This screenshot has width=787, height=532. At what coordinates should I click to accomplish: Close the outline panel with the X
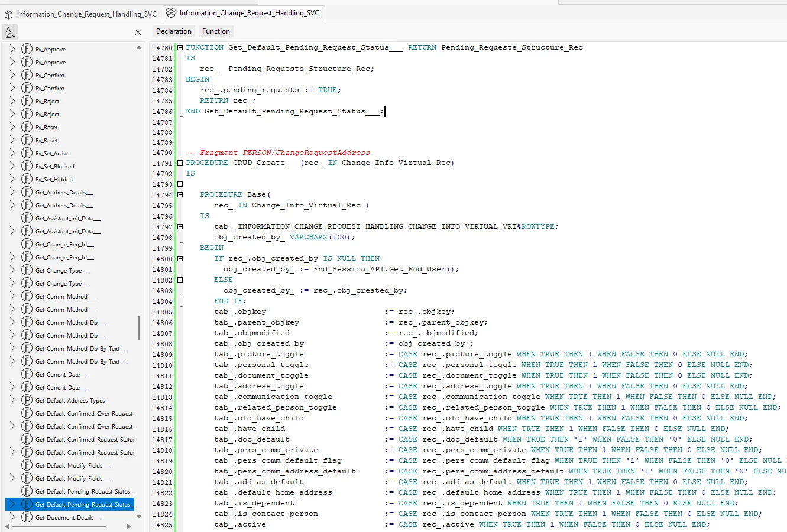pyautogui.click(x=138, y=33)
